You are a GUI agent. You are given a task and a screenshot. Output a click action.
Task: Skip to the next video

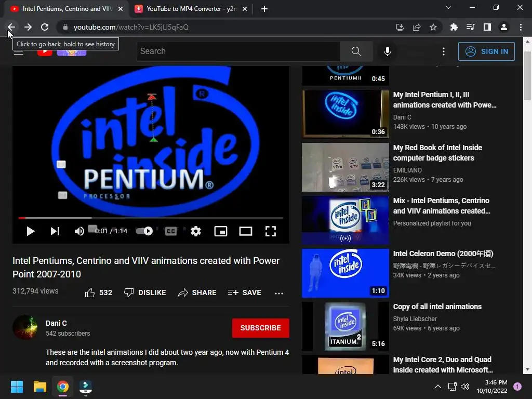55,231
